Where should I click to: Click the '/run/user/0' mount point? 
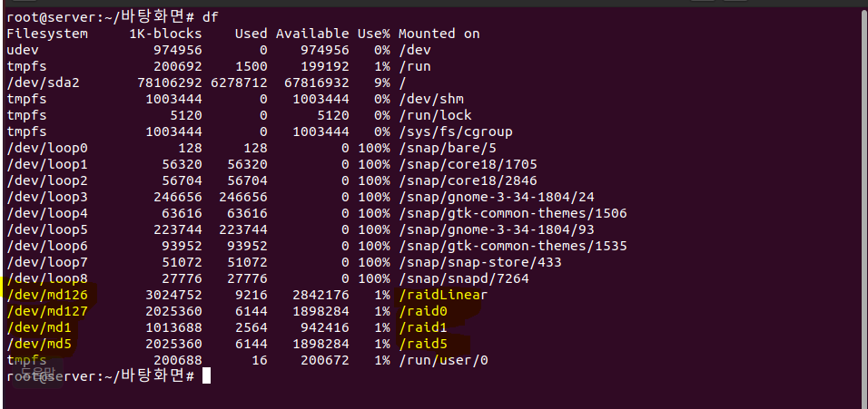tap(443, 360)
